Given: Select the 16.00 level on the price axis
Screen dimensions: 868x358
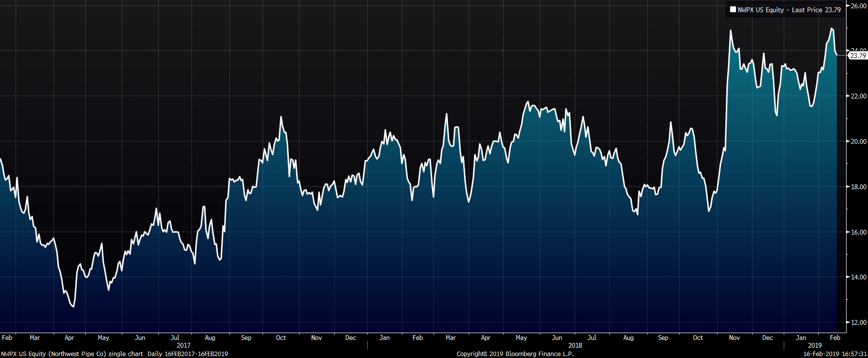Looking at the screenshot, I should (x=858, y=232).
